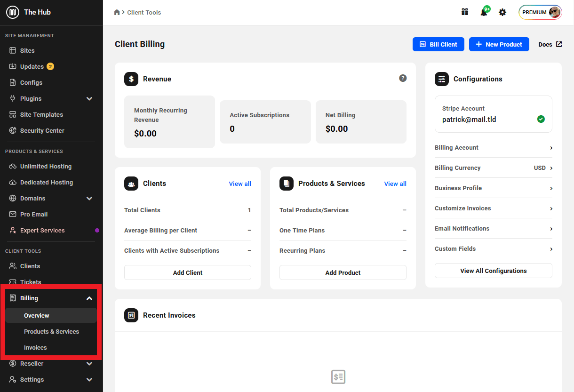Expand the Reseller menu chevron
This screenshot has width=574, height=392.
pos(89,363)
